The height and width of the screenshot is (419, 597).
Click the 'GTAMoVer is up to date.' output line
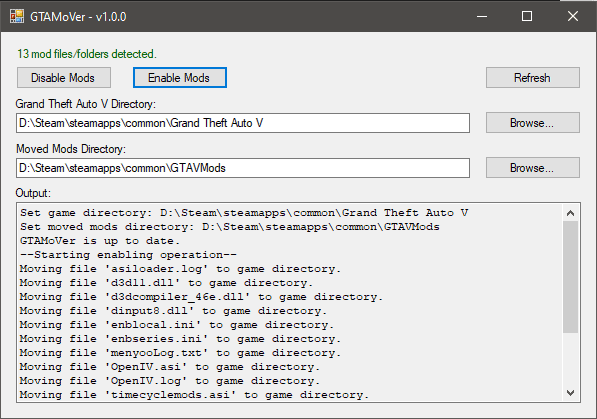[100, 241]
